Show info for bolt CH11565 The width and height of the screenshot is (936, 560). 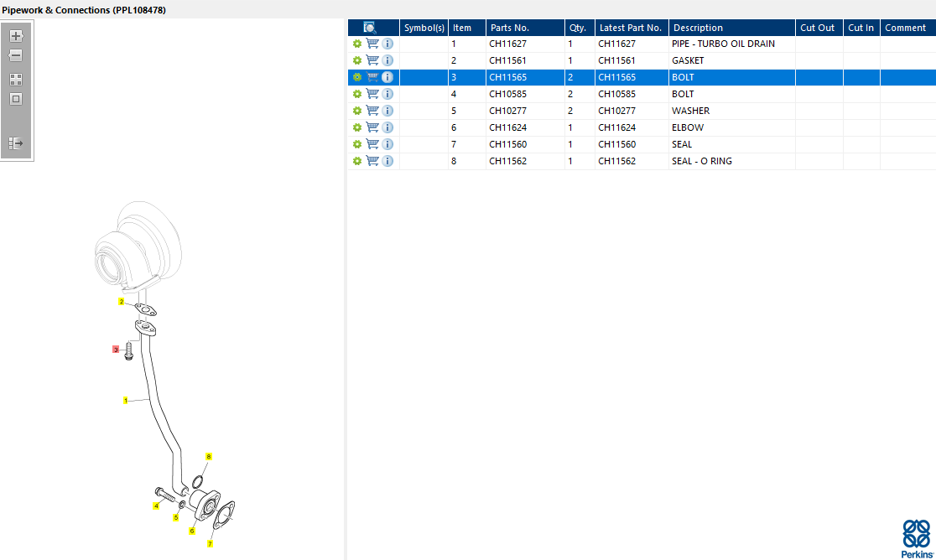pyautogui.click(x=387, y=77)
